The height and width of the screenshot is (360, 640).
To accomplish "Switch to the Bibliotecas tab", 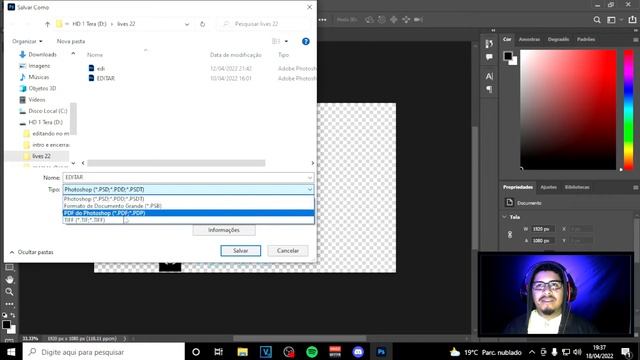I will (x=577, y=187).
